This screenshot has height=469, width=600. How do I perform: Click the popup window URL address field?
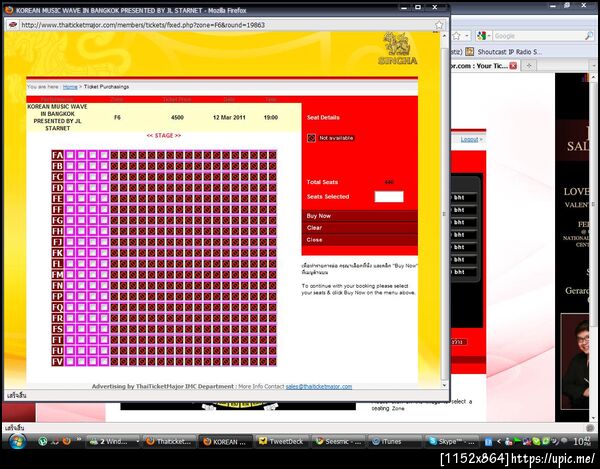(x=226, y=25)
